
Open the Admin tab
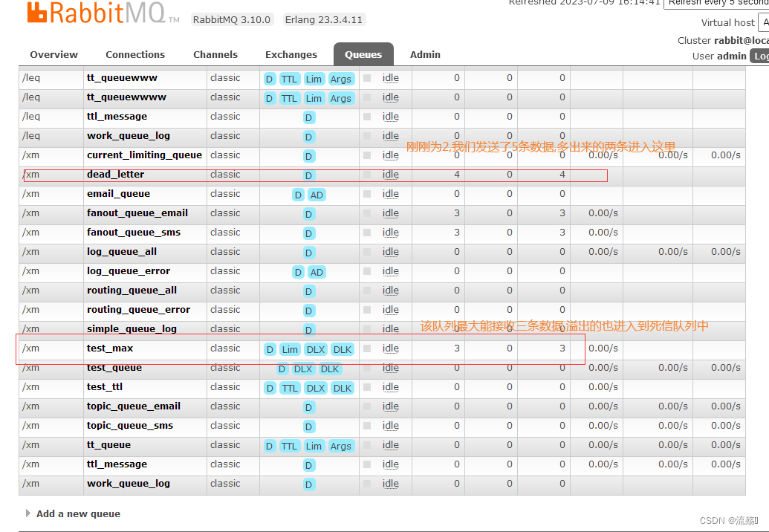(x=424, y=54)
